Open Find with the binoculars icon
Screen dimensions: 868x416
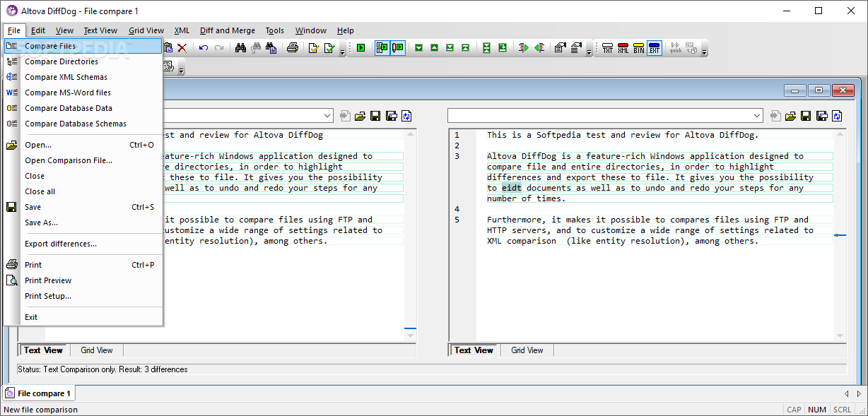point(240,48)
